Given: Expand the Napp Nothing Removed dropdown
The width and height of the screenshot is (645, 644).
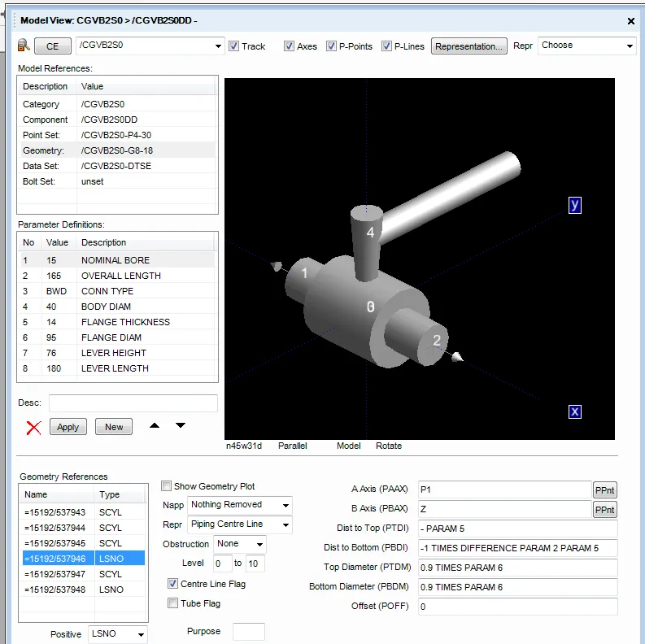Looking at the screenshot, I should tap(239, 505).
